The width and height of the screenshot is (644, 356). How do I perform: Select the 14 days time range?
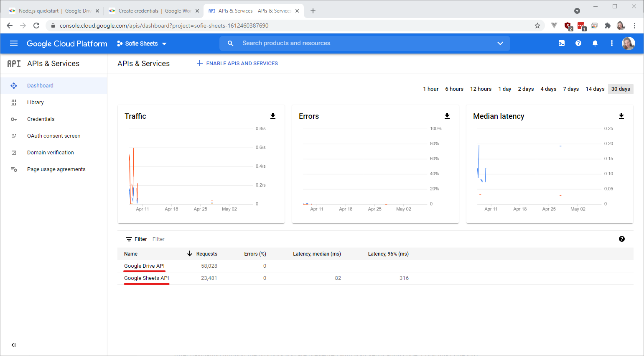595,89
